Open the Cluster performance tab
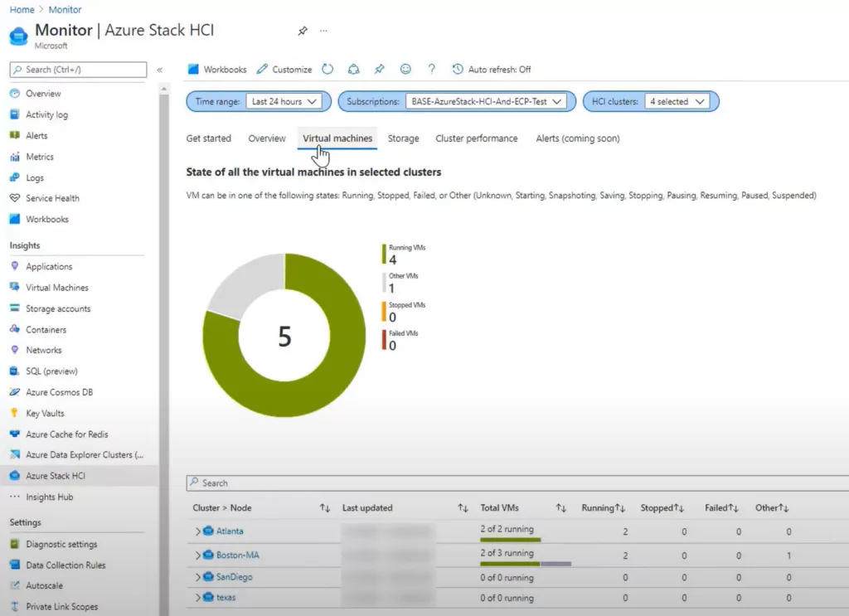 point(477,138)
